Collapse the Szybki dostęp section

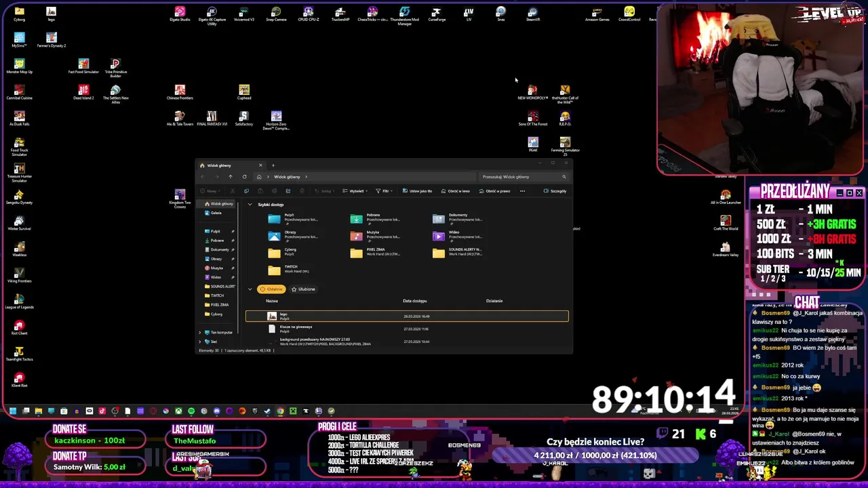click(250, 205)
